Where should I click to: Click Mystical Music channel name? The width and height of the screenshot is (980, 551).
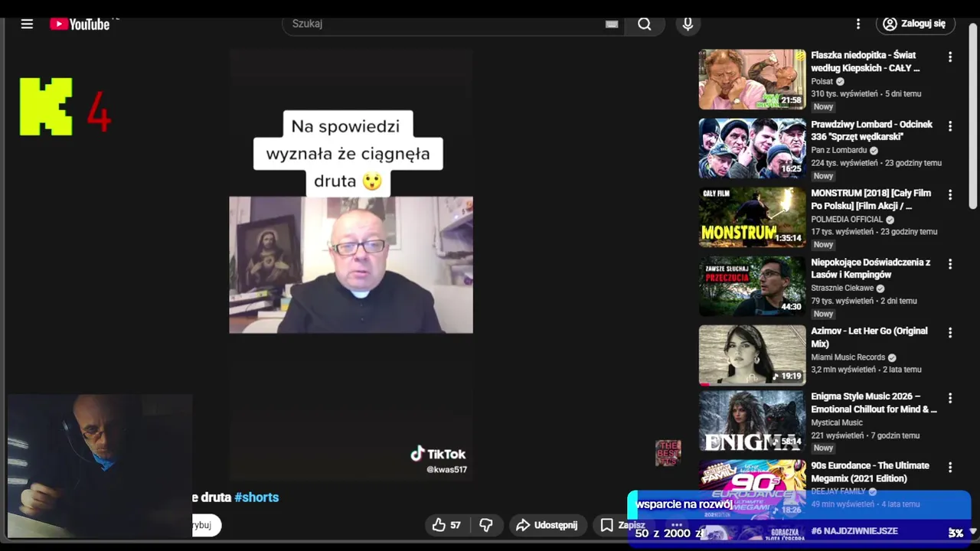point(837,422)
